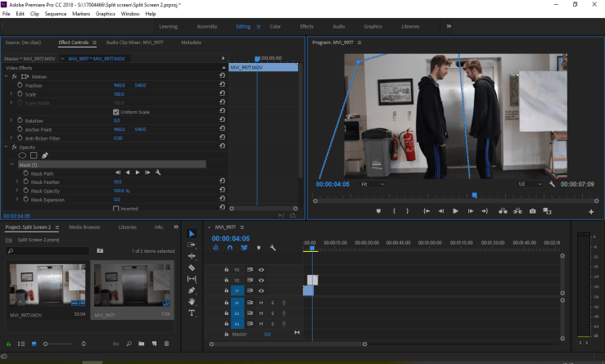The height and width of the screenshot is (364, 605).
Task: Open the Markers menu
Action: (x=81, y=13)
